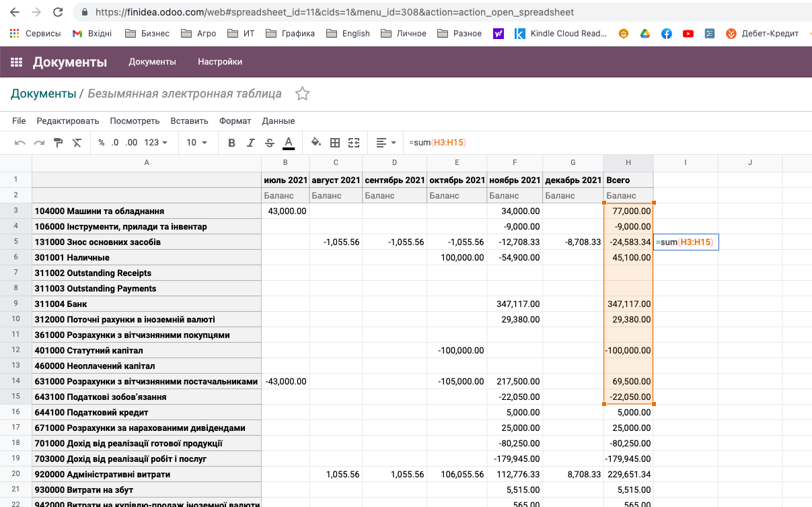Open the ИТ bookmark folder
This screenshot has height=507, width=812.
coord(241,33)
